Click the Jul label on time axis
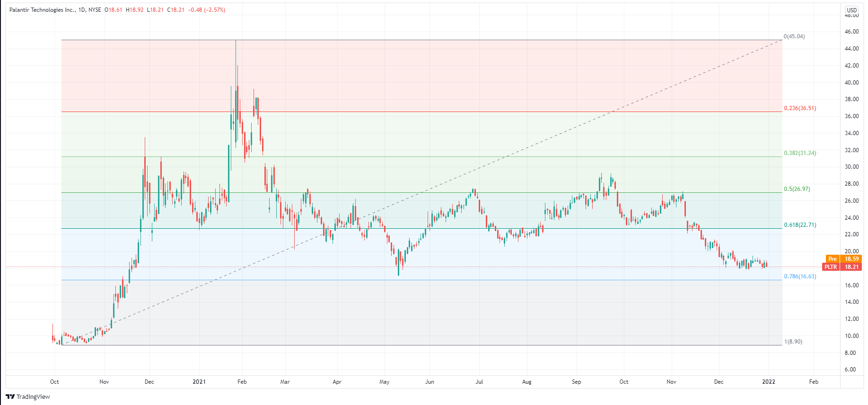The width and height of the screenshot is (868, 405). tap(479, 382)
